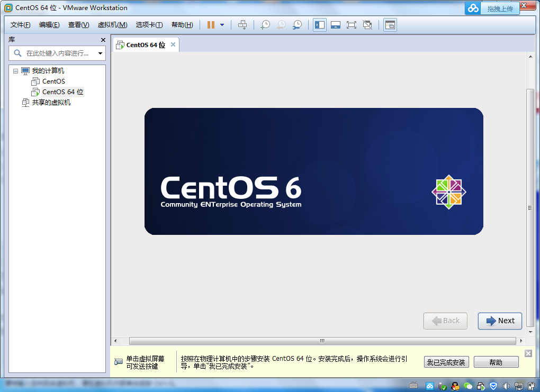Image resolution: width=540 pixels, height=392 pixels.
Task: Click the scroll right arrow
Action: [521, 341]
